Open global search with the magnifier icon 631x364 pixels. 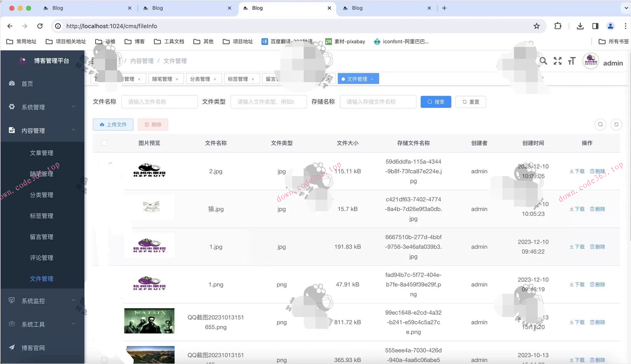(x=543, y=61)
